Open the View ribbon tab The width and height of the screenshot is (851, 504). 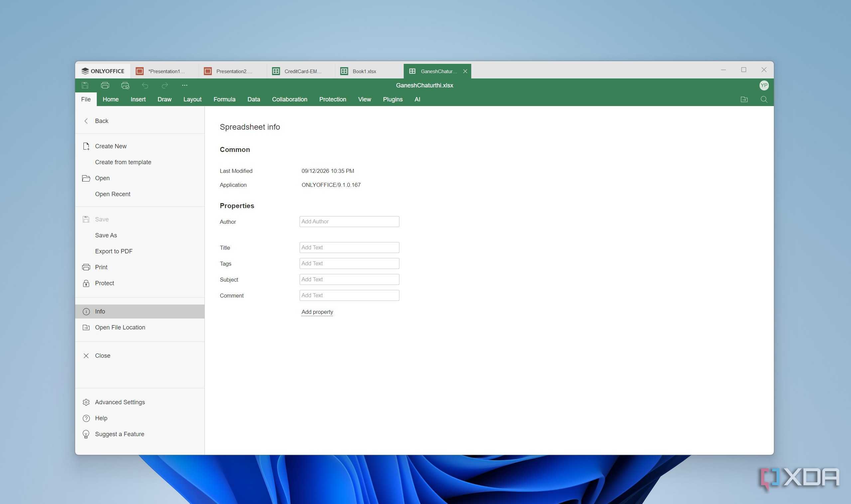[x=364, y=99]
